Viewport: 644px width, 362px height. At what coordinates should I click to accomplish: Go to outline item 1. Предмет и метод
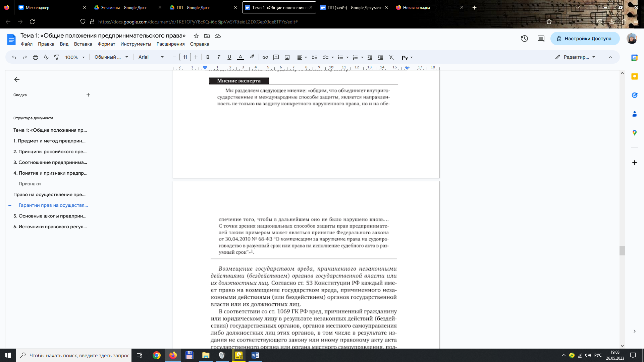pos(50,141)
